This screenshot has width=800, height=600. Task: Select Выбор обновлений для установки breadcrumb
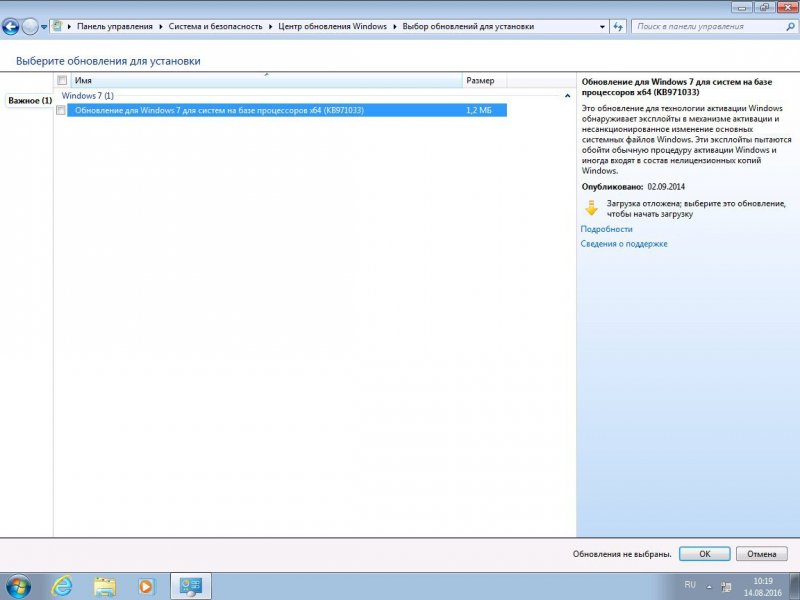point(468,26)
